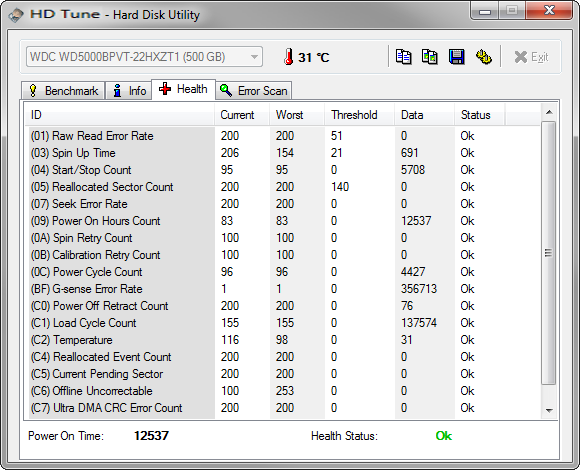Select the (C2) Temperature row

coord(283,340)
